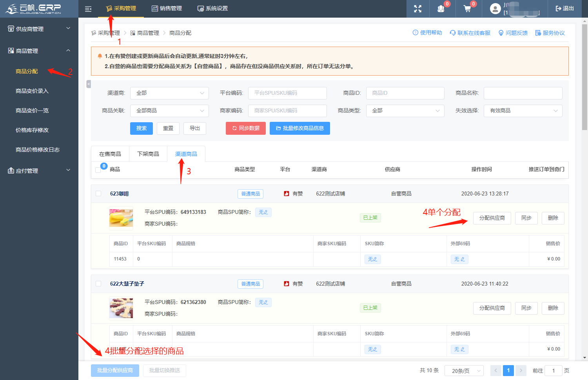Go to previous page arrow

(x=496, y=371)
